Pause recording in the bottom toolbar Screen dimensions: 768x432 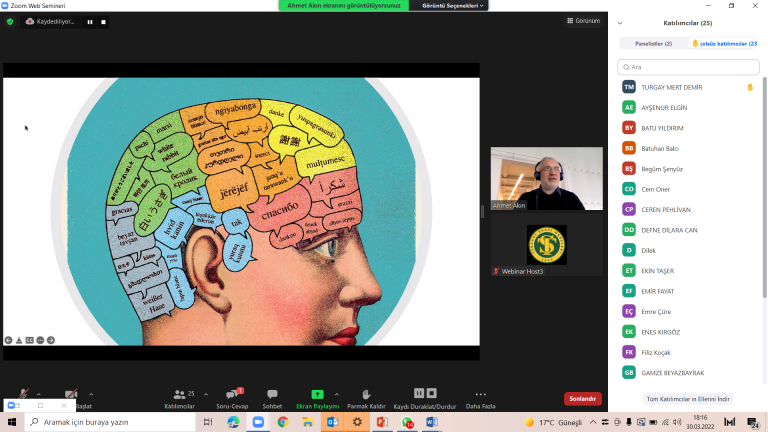click(x=419, y=393)
